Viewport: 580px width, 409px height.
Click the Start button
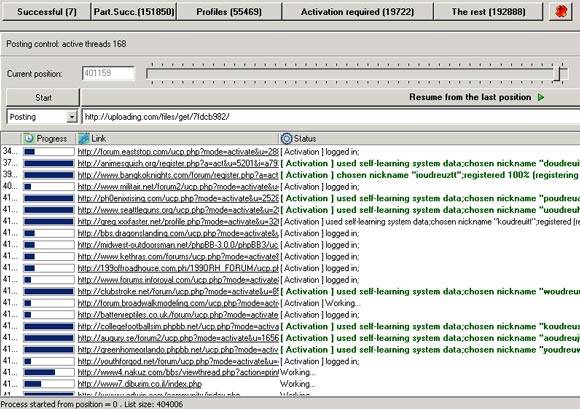point(43,98)
